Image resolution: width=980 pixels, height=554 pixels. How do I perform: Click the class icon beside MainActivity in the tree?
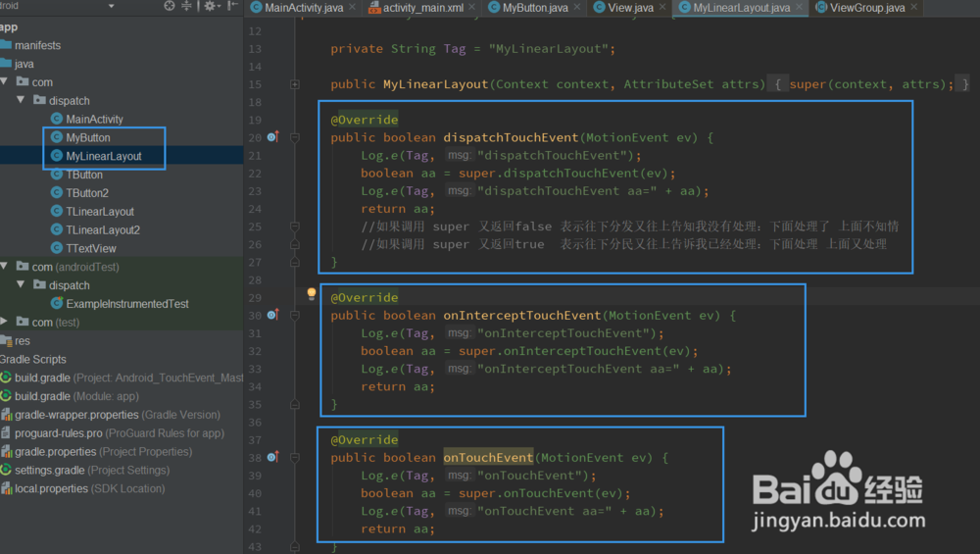(56, 119)
